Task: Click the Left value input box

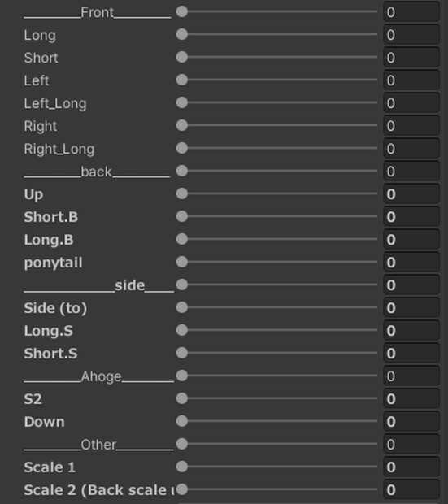Action: coord(411,80)
